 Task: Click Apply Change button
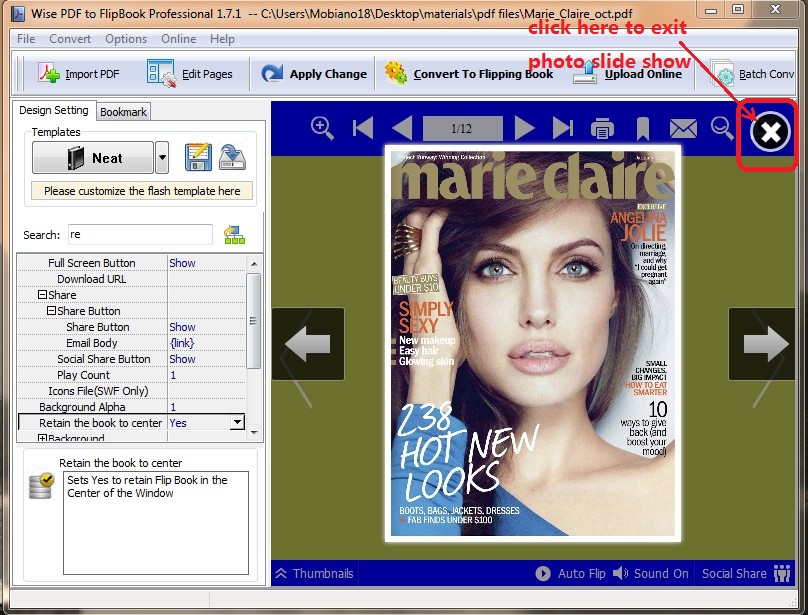[314, 74]
